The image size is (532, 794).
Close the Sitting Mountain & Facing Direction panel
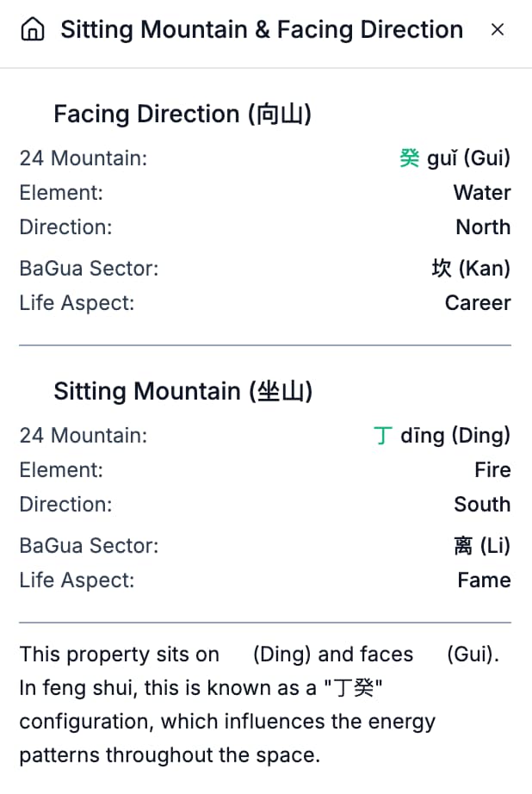point(497,30)
